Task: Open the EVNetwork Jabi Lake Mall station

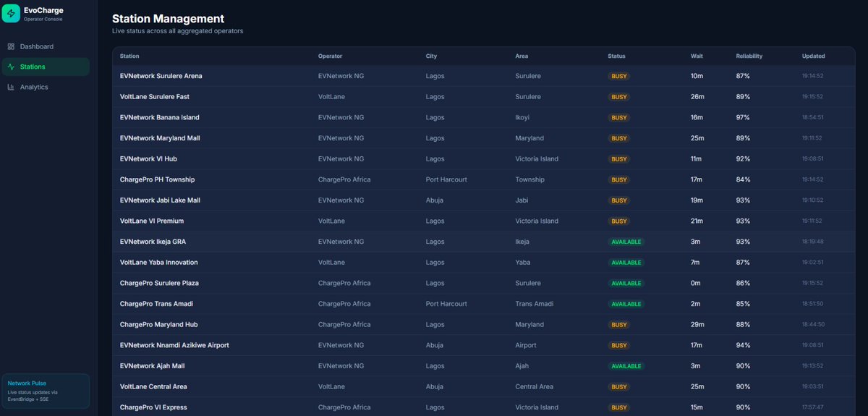Action: 160,200
